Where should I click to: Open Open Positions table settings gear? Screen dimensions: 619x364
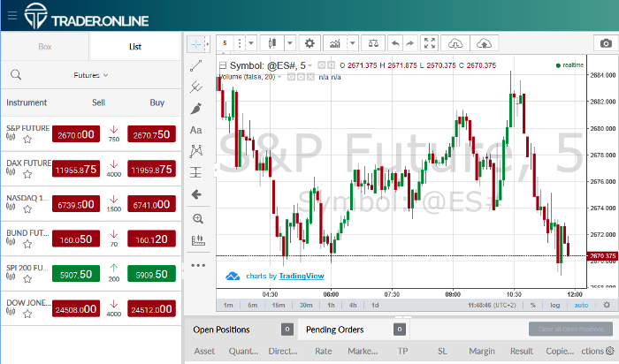point(610,351)
